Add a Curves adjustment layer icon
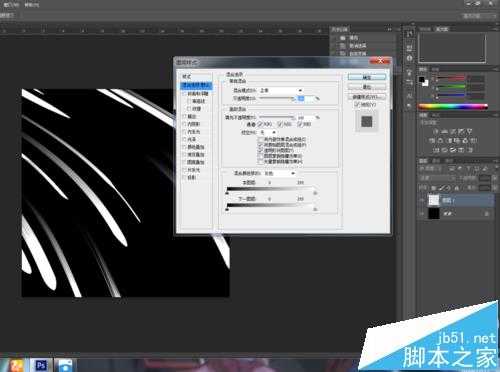Viewport: 500px width, 372px height. pyautogui.click(x=453, y=131)
